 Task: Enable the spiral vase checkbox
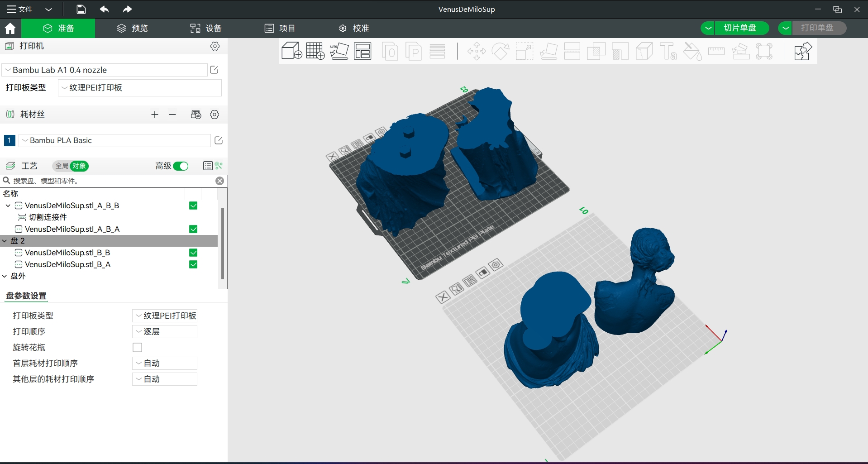click(138, 347)
